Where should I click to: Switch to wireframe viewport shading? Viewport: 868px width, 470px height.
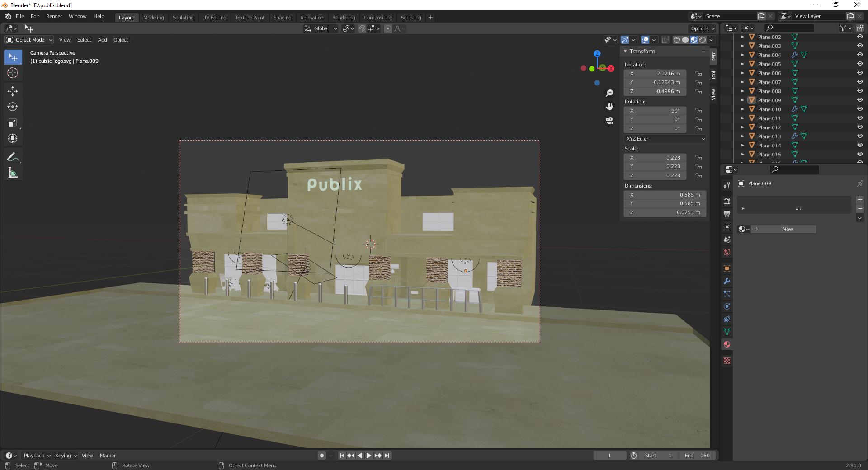677,40
